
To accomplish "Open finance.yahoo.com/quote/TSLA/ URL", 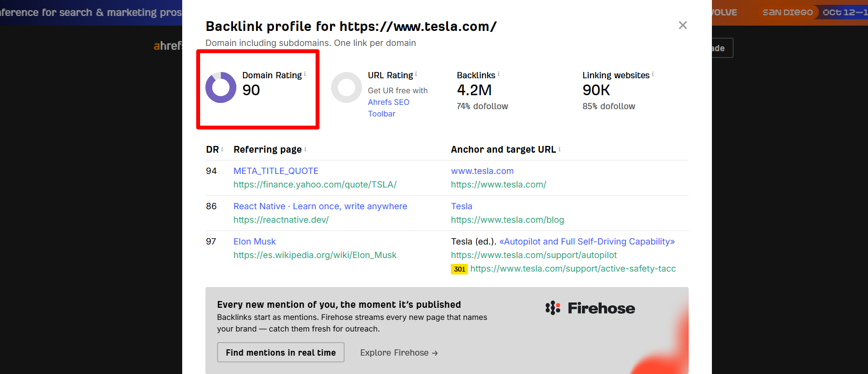I will [x=315, y=185].
